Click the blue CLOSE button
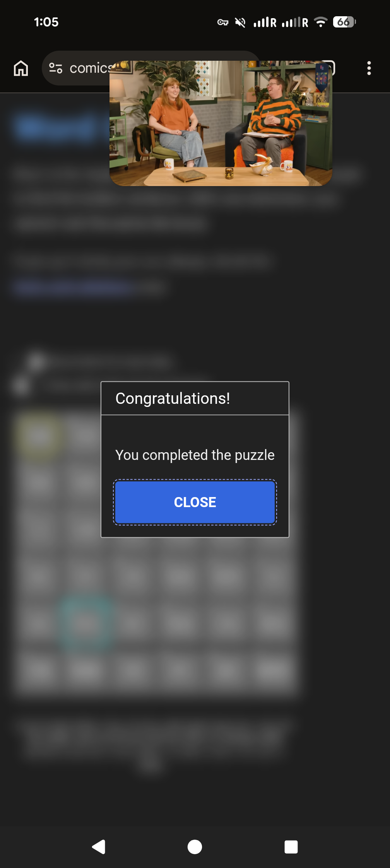This screenshot has width=390, height=868. 195,502
